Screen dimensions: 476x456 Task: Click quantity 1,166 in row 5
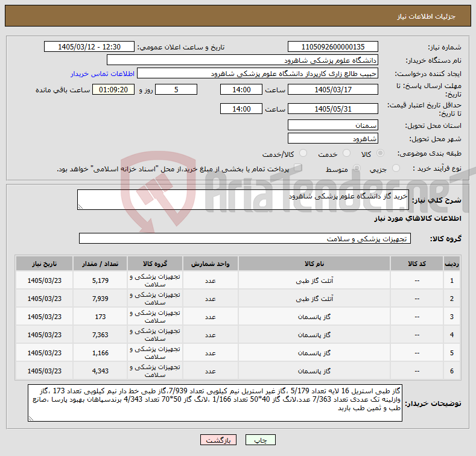100,353
